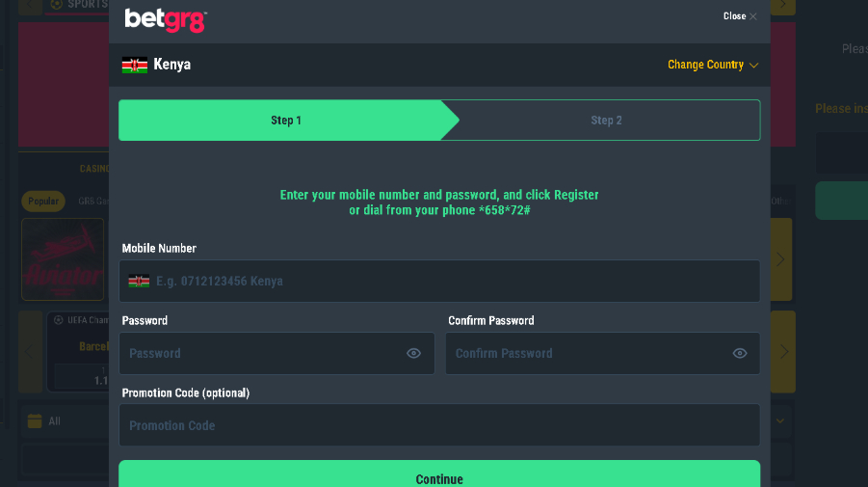Close the registration dialog

point(740,16)
